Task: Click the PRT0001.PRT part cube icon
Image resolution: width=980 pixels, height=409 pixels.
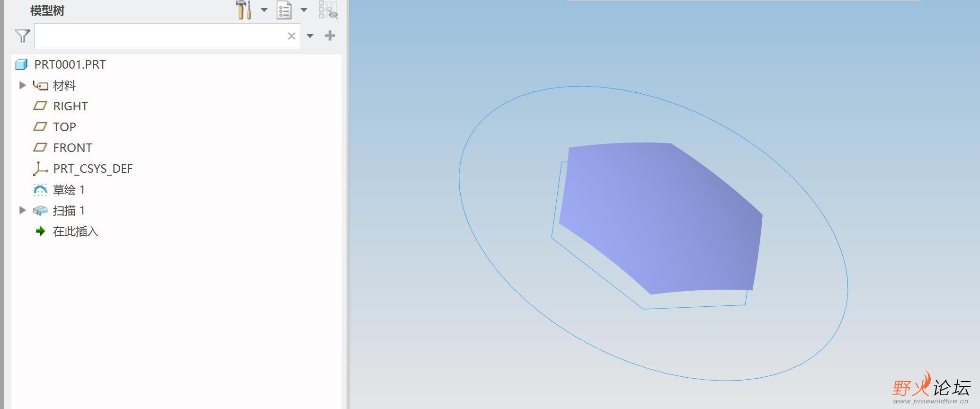Action: click(22, 64)
